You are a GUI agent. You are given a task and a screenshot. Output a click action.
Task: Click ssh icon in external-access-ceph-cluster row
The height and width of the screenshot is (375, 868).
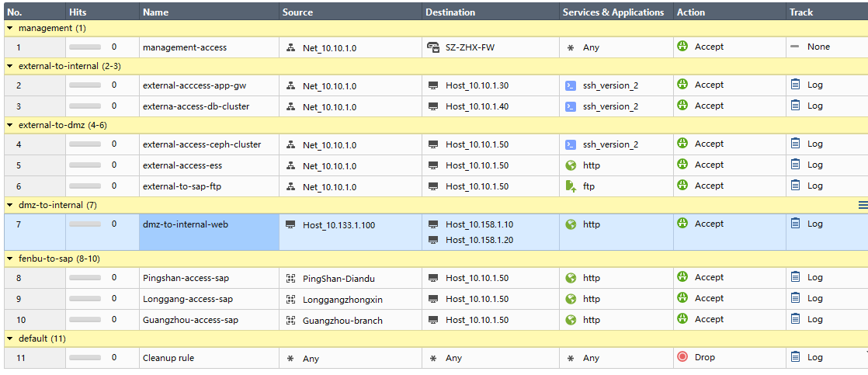pos(571,144)
